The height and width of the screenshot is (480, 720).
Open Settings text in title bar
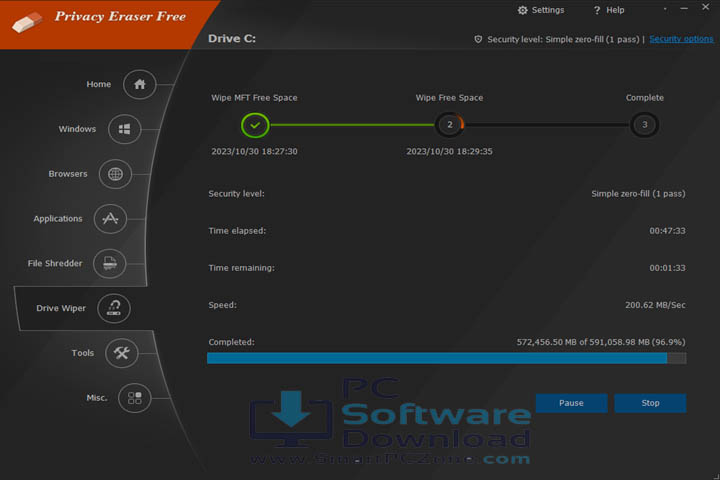coord(548,10)
